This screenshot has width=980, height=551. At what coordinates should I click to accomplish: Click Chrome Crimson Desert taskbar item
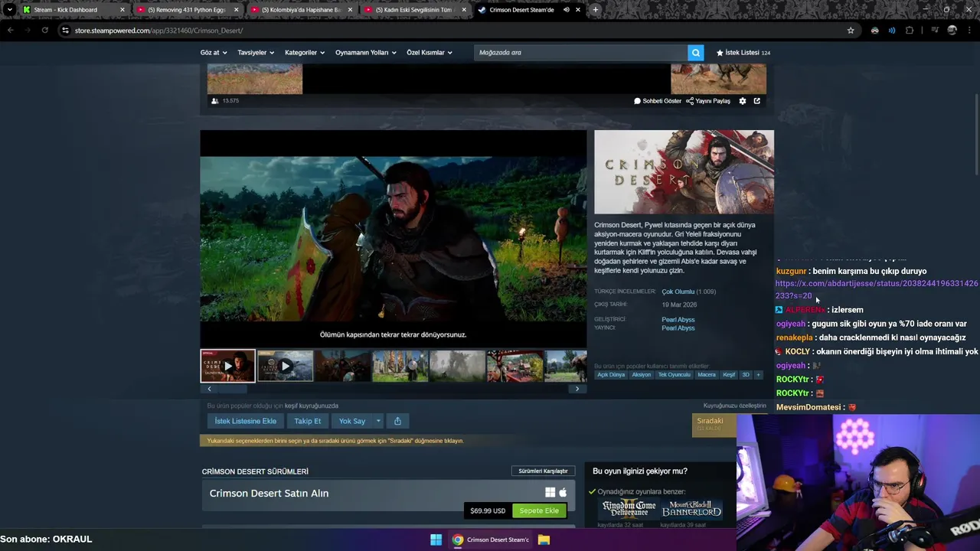[x=491, y=540]
